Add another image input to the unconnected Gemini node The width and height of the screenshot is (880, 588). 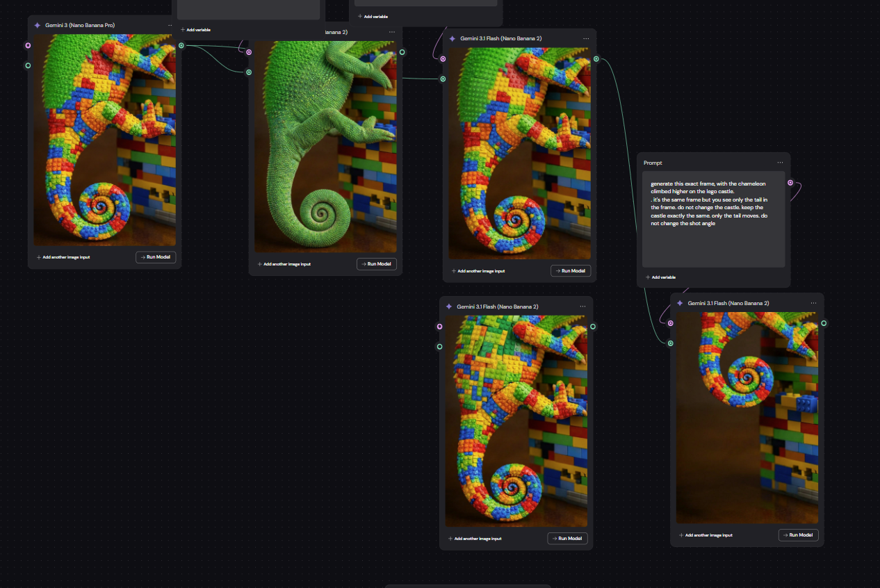(x=475, y=539)
